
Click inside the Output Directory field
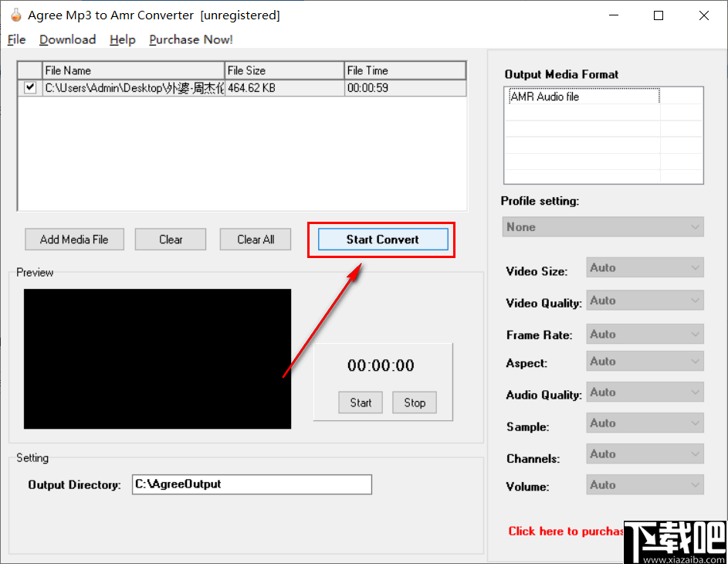251,484
